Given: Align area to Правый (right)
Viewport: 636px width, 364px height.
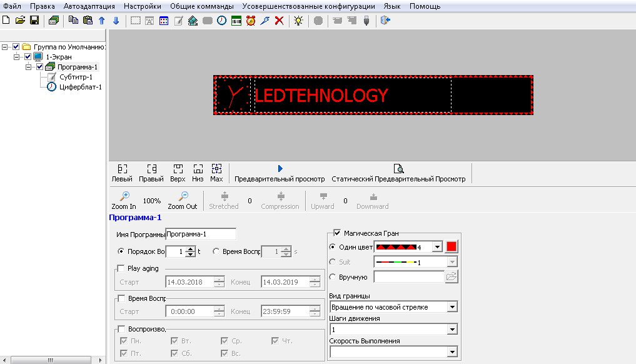Looking at the screenshot, I should pyautogui.click(x=151, y=173).
